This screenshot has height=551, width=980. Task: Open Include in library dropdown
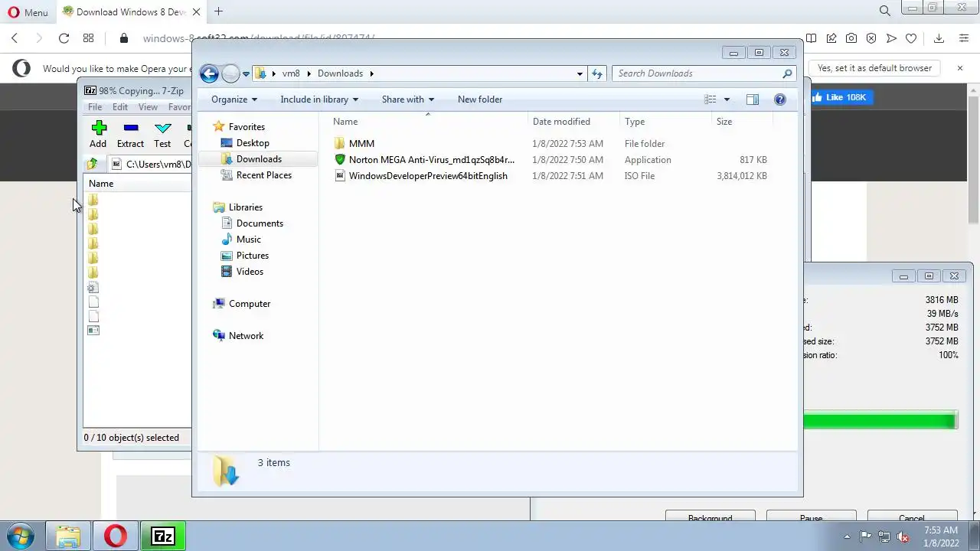click(319, 99)
